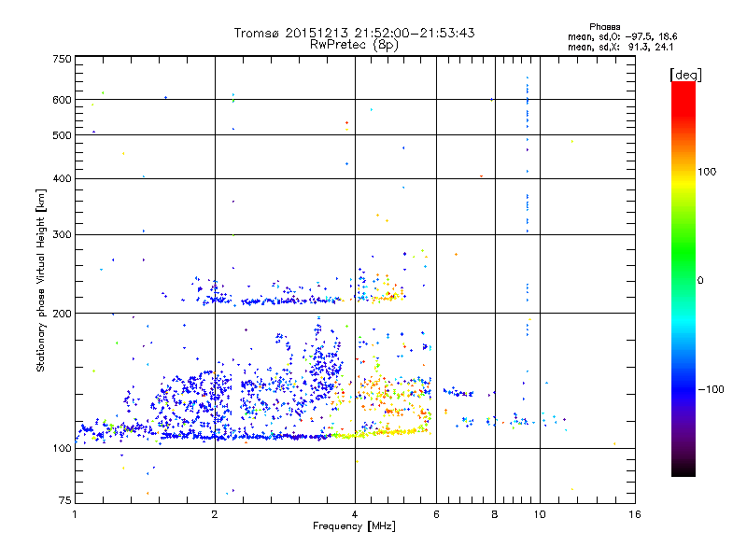This screenshot has height=560, width=747.
Task: Click the x-axis tick label '8'
Action: (495, 514)
